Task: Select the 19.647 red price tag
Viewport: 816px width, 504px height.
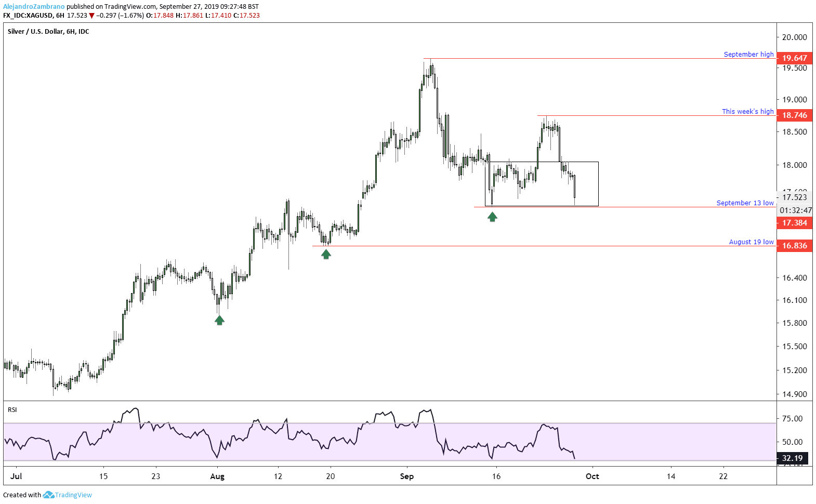Action: [795, 58]
